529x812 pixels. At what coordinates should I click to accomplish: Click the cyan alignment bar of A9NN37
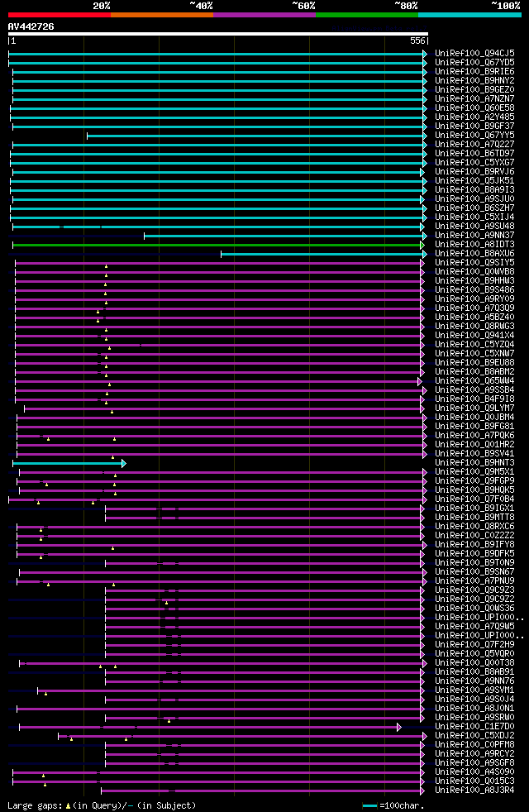pos(286,236)
